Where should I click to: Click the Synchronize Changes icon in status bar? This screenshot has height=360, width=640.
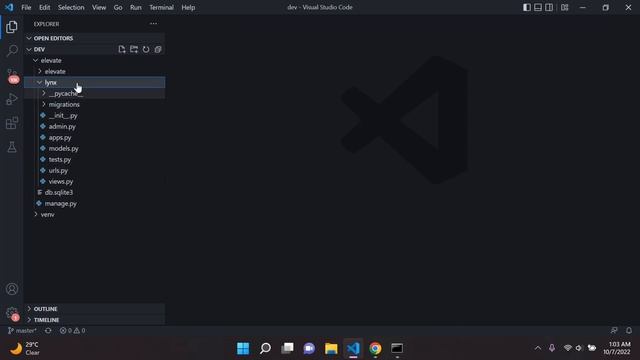pos(48,331)
